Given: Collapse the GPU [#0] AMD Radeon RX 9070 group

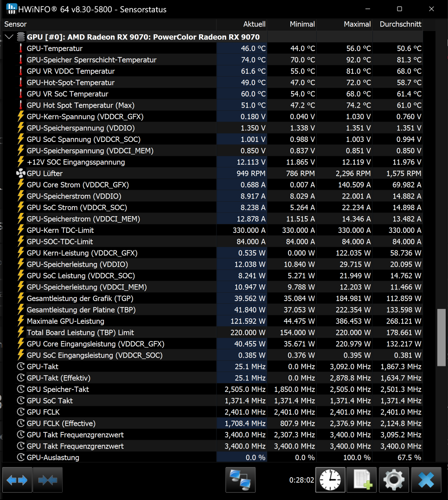Looking at the screenshot, I should click(9, 37).
